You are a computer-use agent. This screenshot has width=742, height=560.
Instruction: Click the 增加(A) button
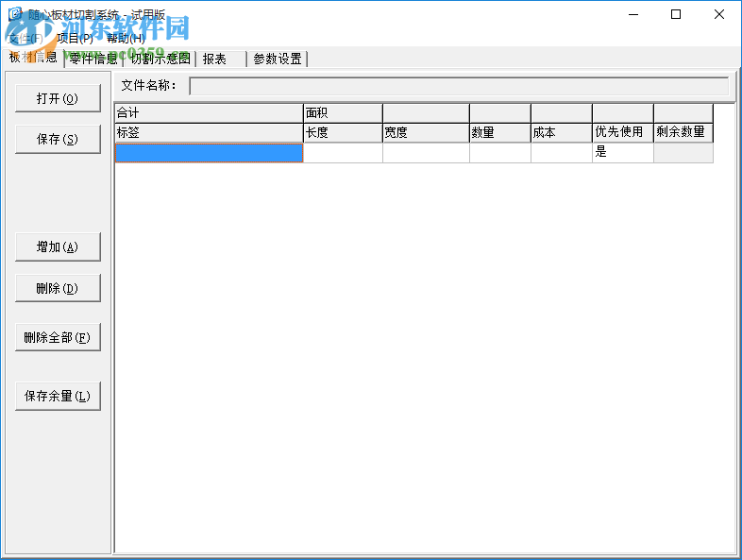pyautogui.click(x=58, y=247)
